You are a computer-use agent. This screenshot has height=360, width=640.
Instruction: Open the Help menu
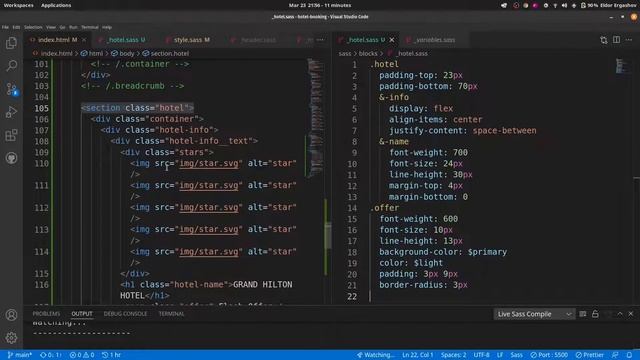[107, 27]
